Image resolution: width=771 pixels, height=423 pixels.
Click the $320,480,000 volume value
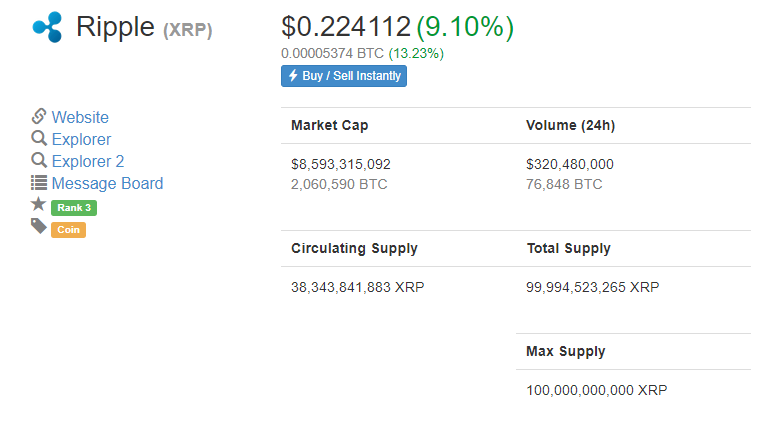click(x=570, y=164)
